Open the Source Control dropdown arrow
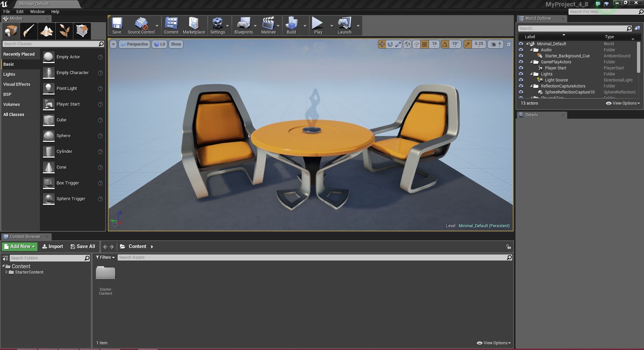The width and height of the screenshot is (644, 350). (x=157, y=26)
